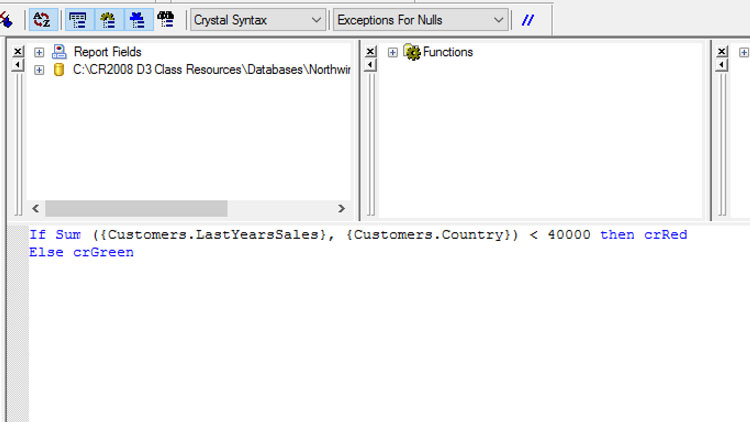The height and width of the screenshot is (422, 750).
Task: Toggle the Field Tree panel button
Action: [x=78, y=20]
